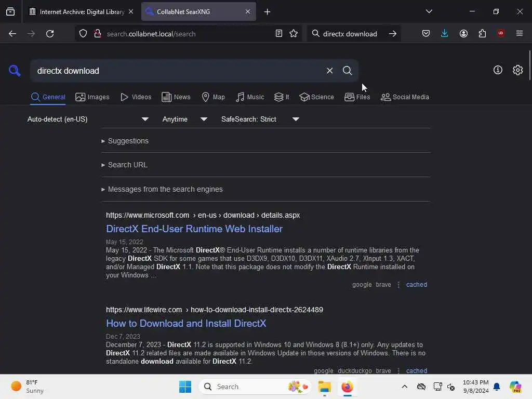Select the It search category

pyautogui.click(x=282, y=97)
